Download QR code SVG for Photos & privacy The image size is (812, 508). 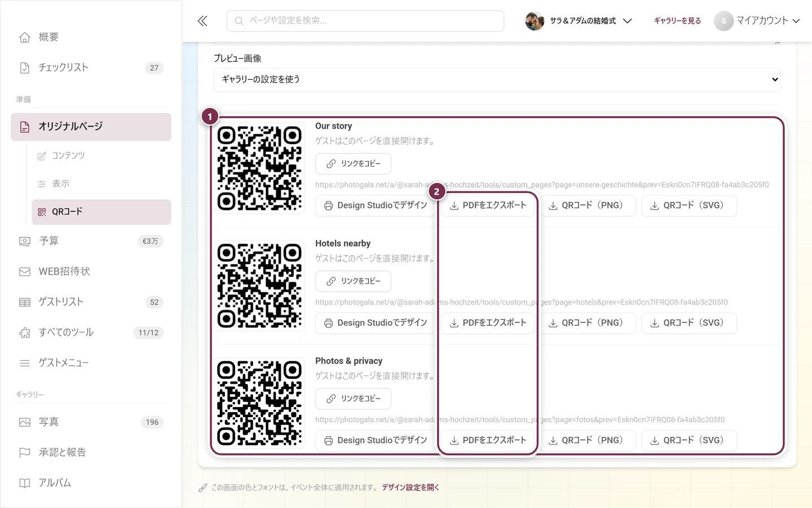point(689,440)
